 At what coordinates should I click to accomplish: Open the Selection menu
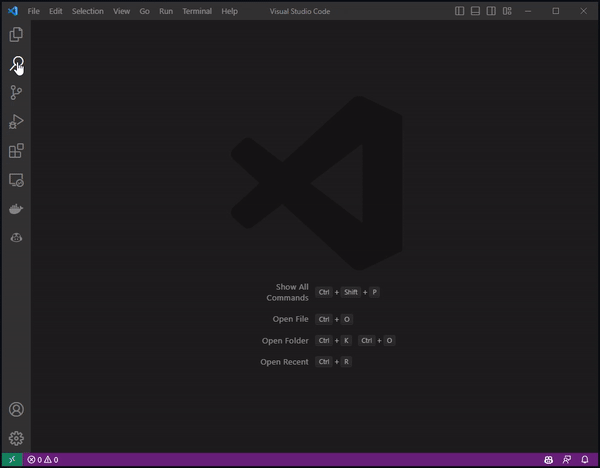pos(88,11)
